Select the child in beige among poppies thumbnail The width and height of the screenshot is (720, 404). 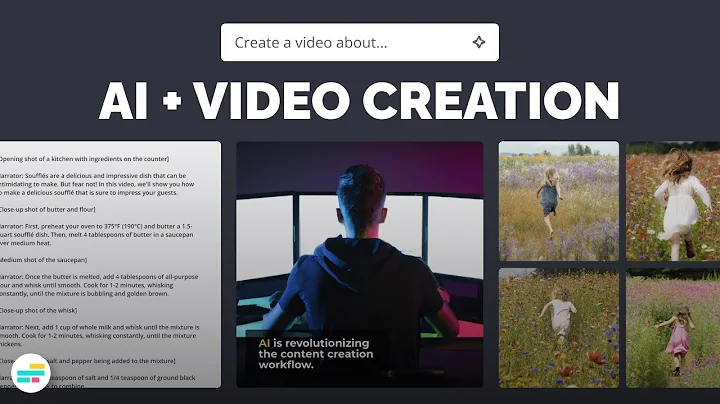(559, 328)
